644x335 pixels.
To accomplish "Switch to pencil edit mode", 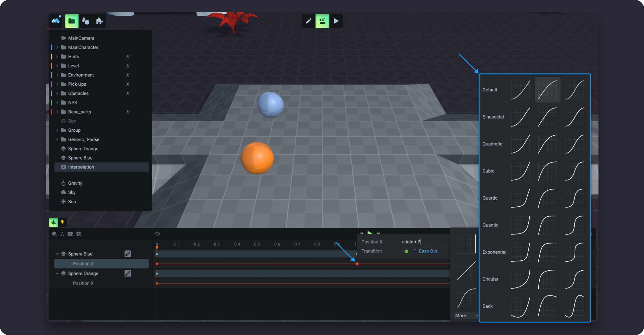I will coord(309,21).
